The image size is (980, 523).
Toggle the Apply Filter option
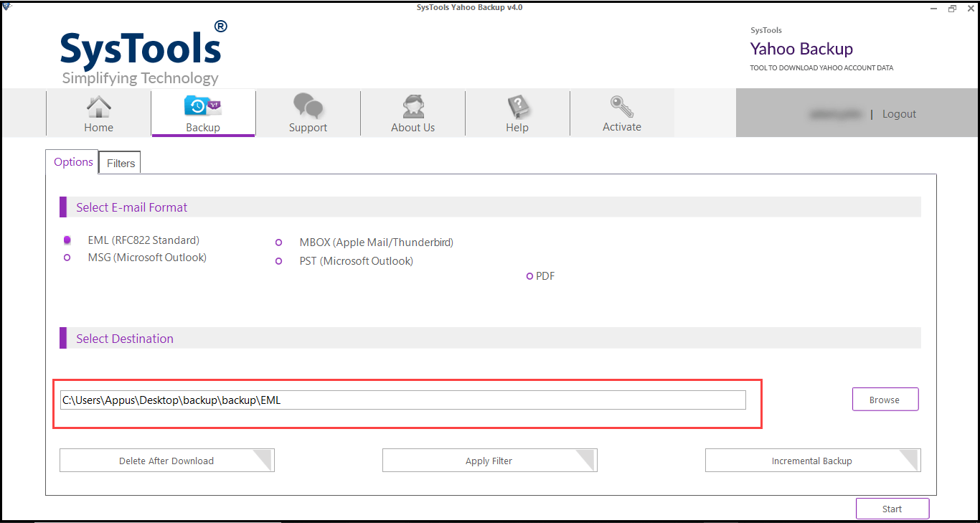[x=489, y=461]
